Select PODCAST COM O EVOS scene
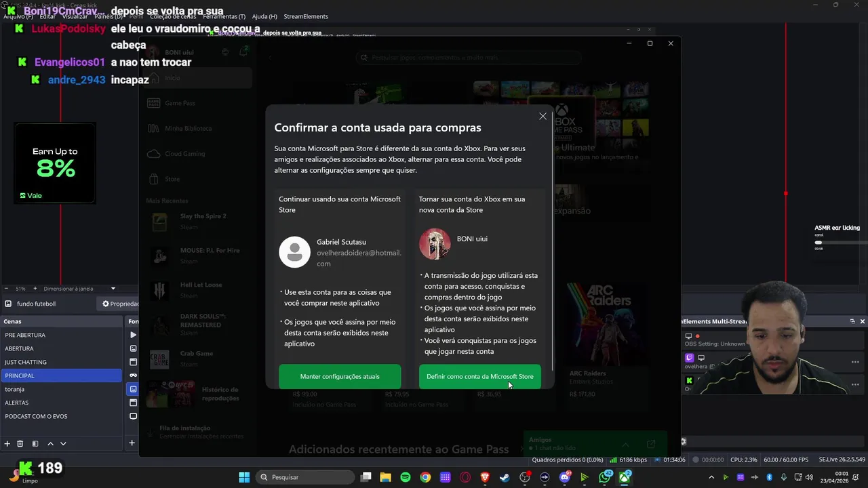 click(61, 416)
